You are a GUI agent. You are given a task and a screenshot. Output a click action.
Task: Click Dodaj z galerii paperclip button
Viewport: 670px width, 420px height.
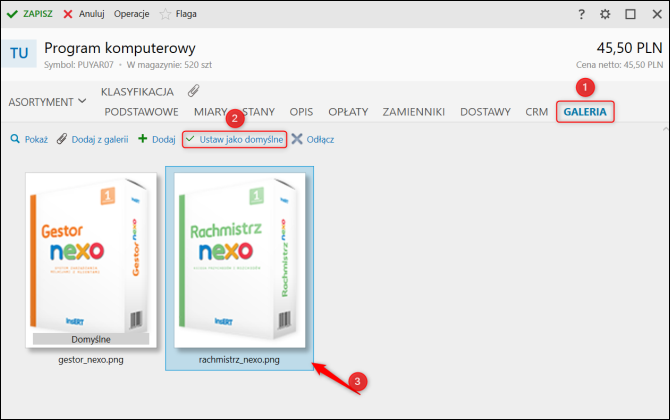92,139
